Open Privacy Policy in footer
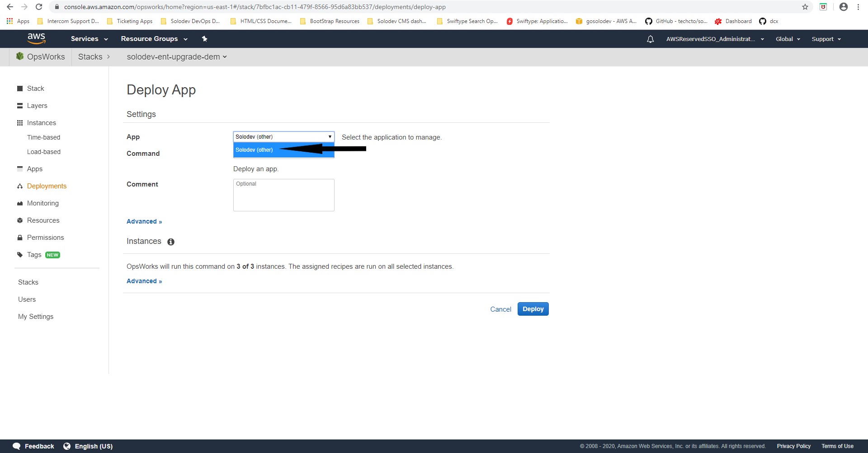Viewport: 868px width, 453px height. point(793,446)
